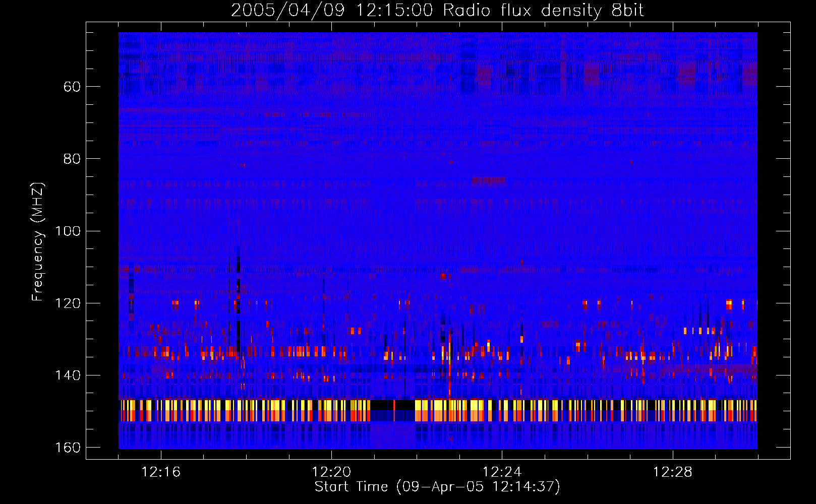Viewport: 816px width, 504px height.
Task: Click the 60 frequency tick label
Action: pyautogui.click(x=72, y=87)
